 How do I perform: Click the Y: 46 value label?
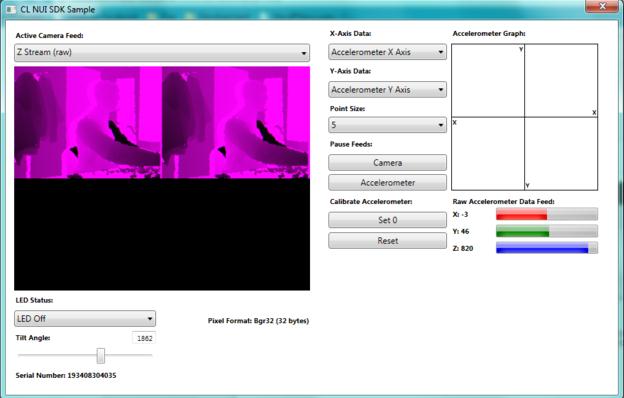(x=461, y=231)
